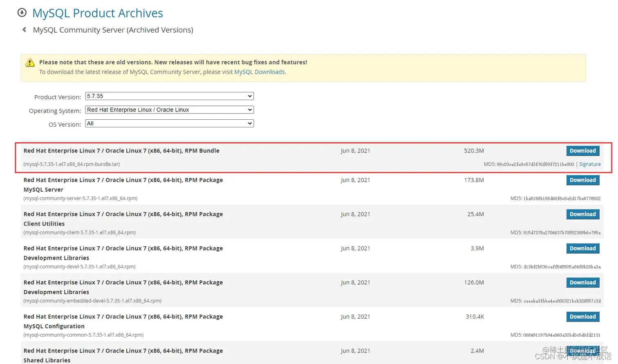618x364 pixels.
Task: Select the filename mysql-community-devel-5.7.35-1.el7.x86_64.rpm
Action: (x=79, y=267)
